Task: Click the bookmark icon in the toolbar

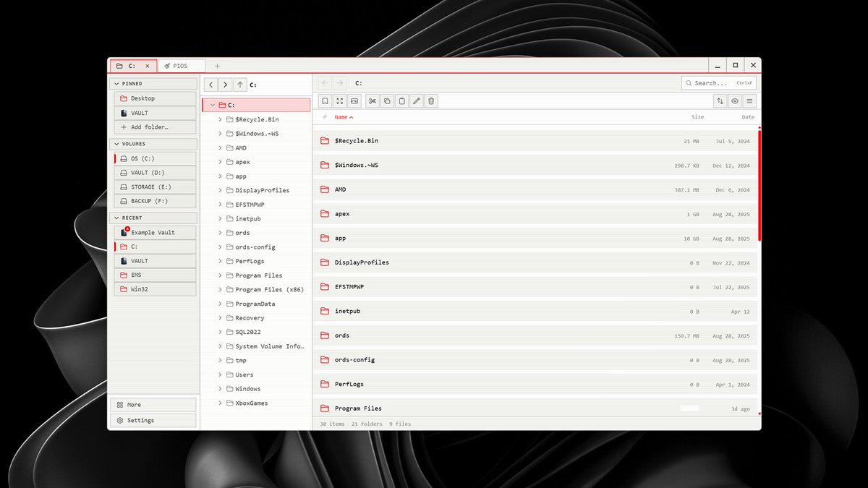Action: pos(325,101)
